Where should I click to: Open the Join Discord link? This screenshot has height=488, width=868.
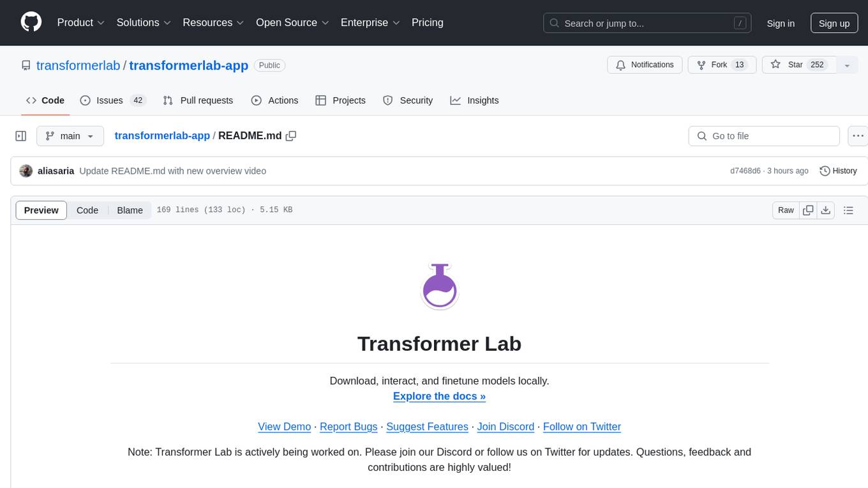click(x=505, y=427)
